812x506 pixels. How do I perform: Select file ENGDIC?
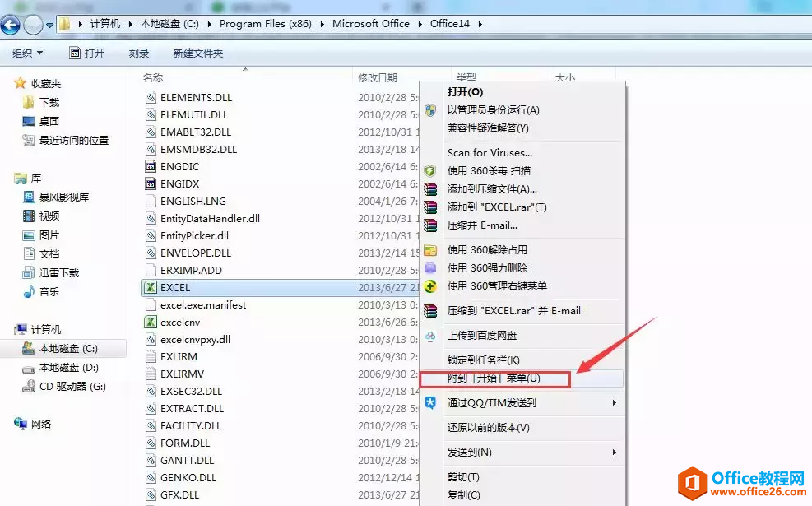coord(179,167)
